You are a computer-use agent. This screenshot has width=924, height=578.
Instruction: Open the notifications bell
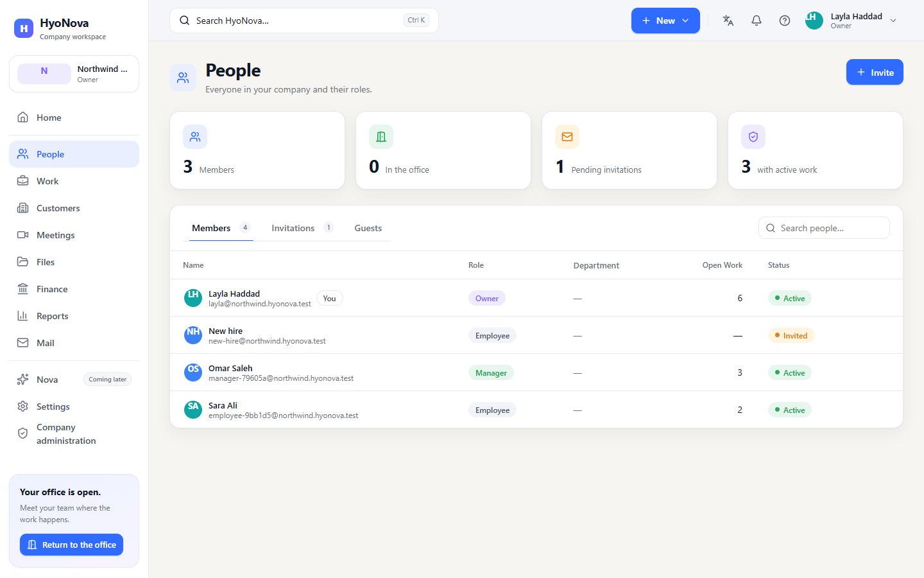pyautogui.click(x=756, y=21)
